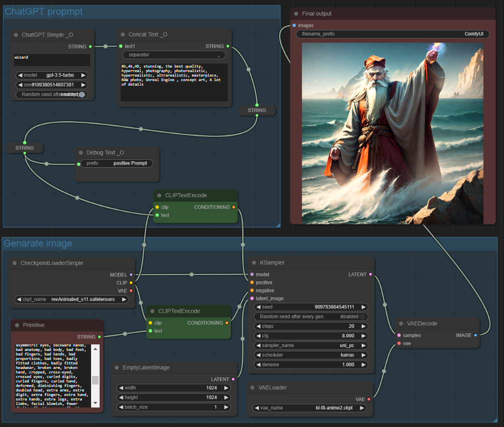Click the VAE output socket on CheckpointLoaderSimple
This screenshot has width=504, height=427.
point(131,291)
